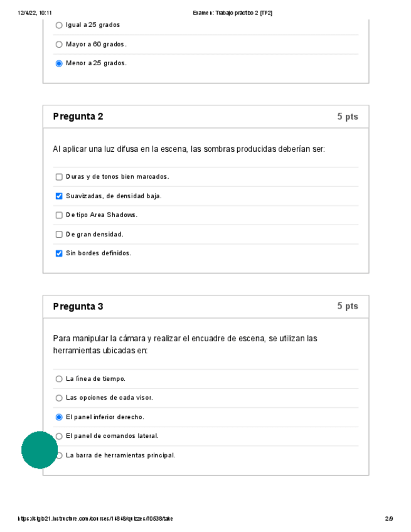Click the 'Pregunta 2' heading
This screenshot has height=532, width=411.
78,117
